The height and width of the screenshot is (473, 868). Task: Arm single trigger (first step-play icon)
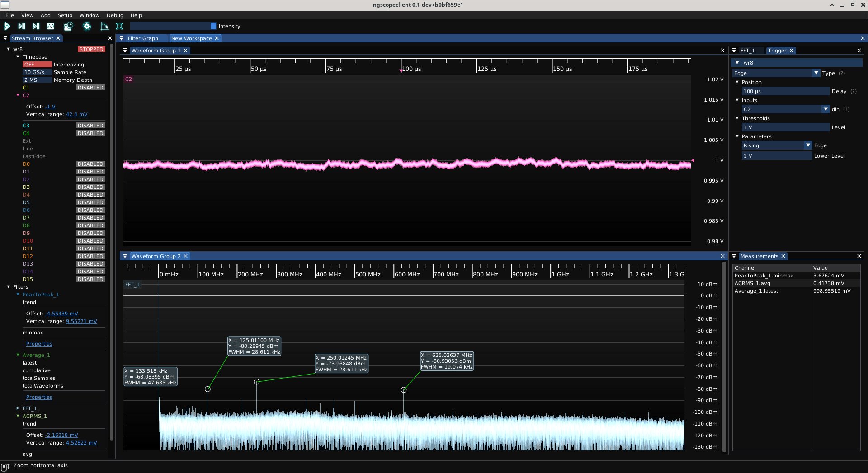[x=21, y=26]
